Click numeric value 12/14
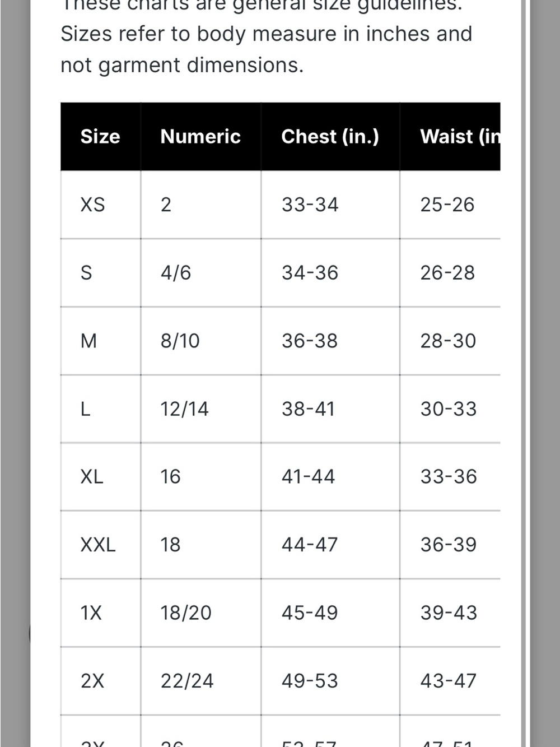The image size is (560, 747). [x=184, y=409]
